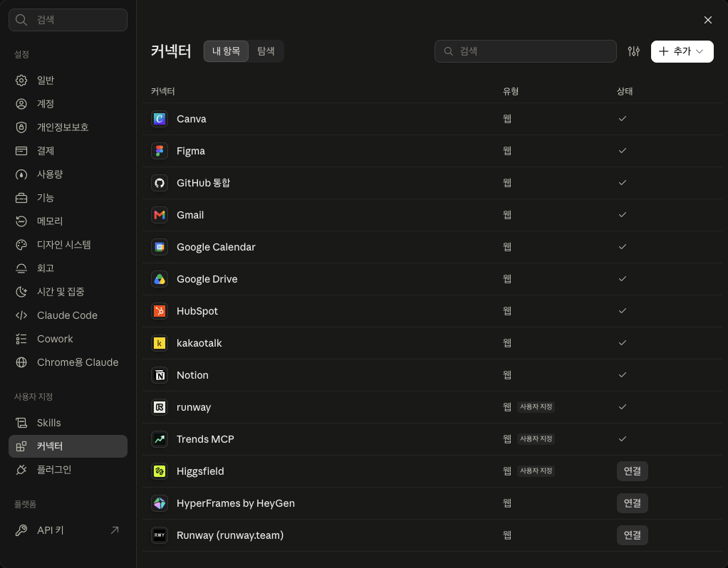The height and width of the screenshot is (568, 728).
Task: Click the HyperFrames by HeyGen icon
Action: coord(160,503)
